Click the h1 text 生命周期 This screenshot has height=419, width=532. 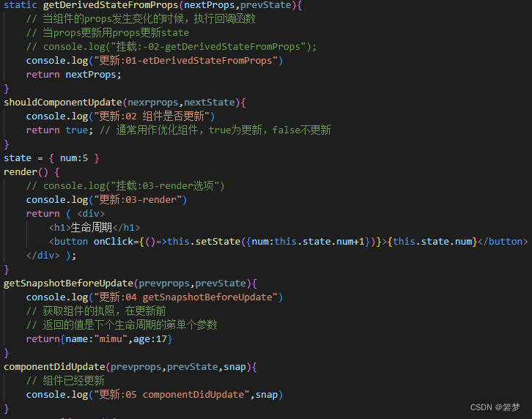point(92,228)
